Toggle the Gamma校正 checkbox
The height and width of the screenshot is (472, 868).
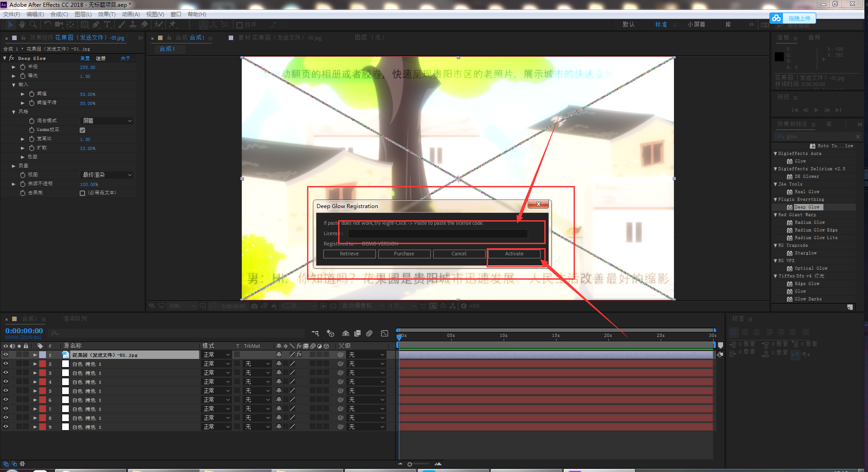point(82,130)
